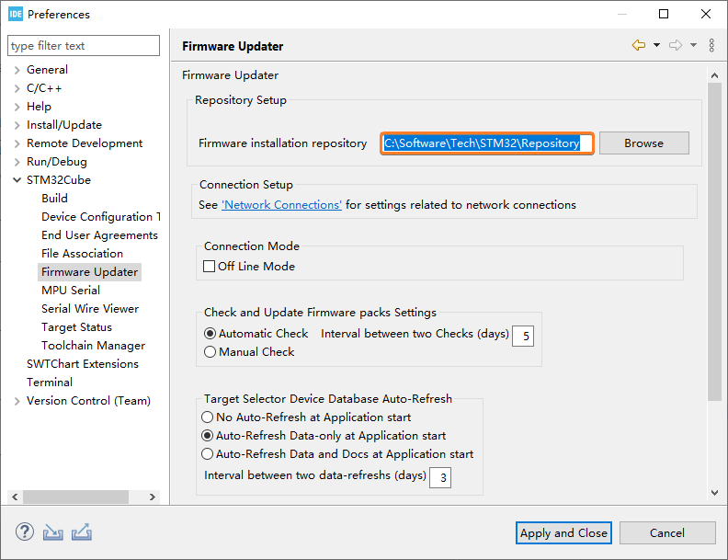Click the type filter text field
Screen dimensions: 728x560
84,45
